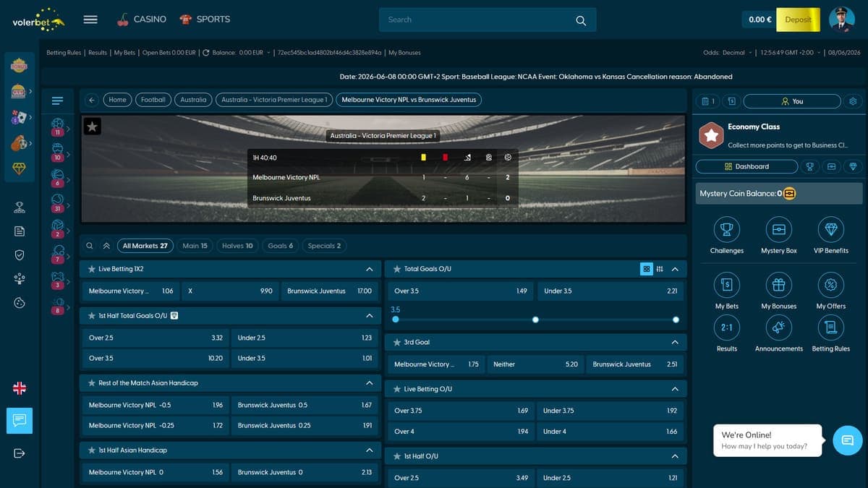
Task: Click the logout icon at bottom left
Action: 20,453
